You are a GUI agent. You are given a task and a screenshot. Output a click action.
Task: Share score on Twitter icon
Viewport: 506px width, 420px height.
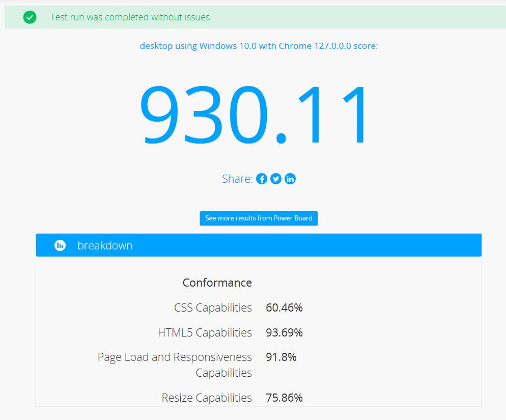275,179
